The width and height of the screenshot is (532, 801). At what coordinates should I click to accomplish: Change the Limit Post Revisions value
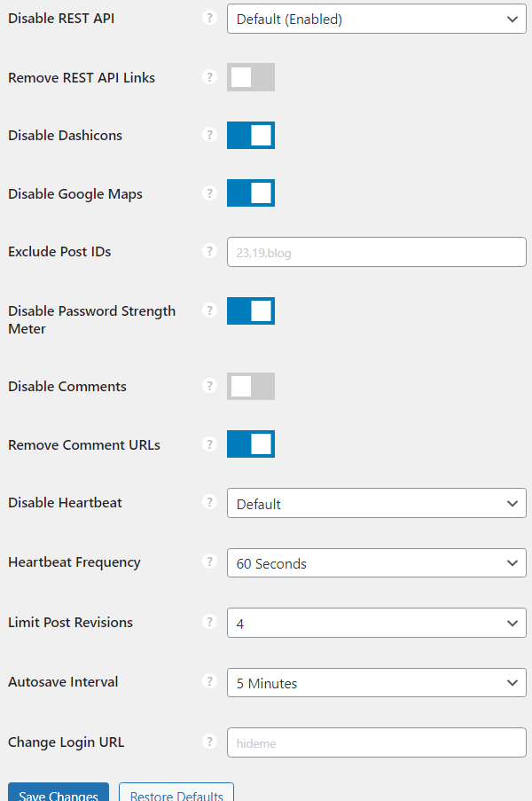coord(376,623)
